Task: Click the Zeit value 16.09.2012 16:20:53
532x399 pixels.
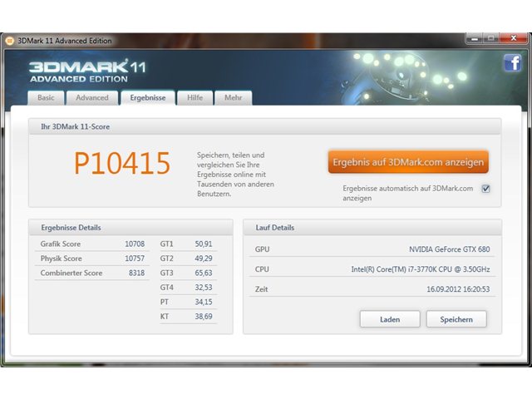Action: tap(458, 289)
